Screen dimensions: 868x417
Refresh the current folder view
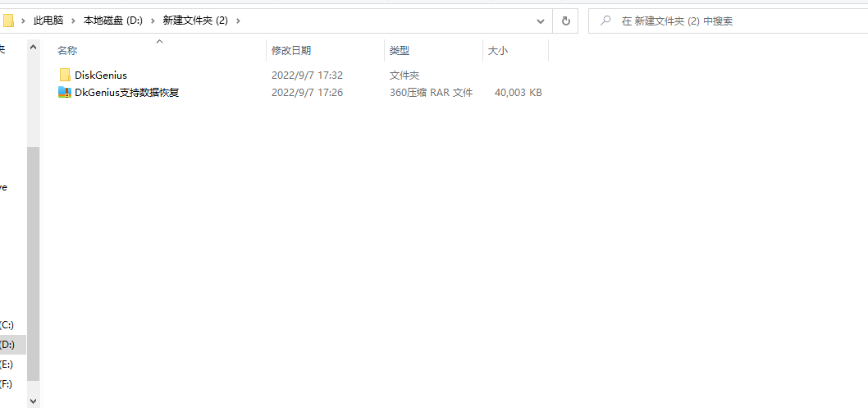click(x=565, y=21)
